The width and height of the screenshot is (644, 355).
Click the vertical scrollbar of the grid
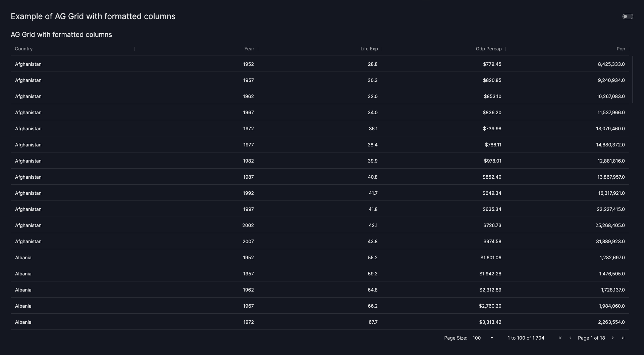pyautogui.click(x=632, y=79)
